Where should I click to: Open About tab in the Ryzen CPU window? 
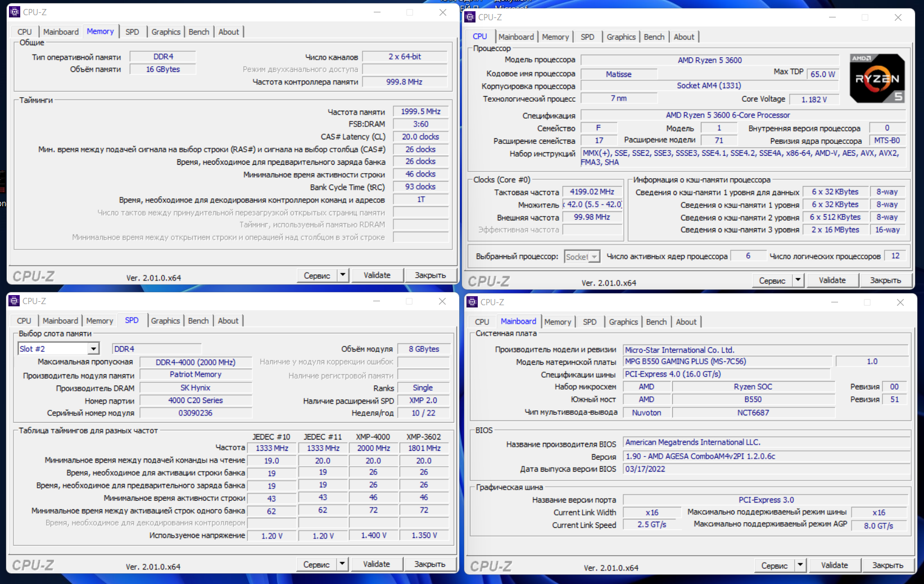point(684,37)
